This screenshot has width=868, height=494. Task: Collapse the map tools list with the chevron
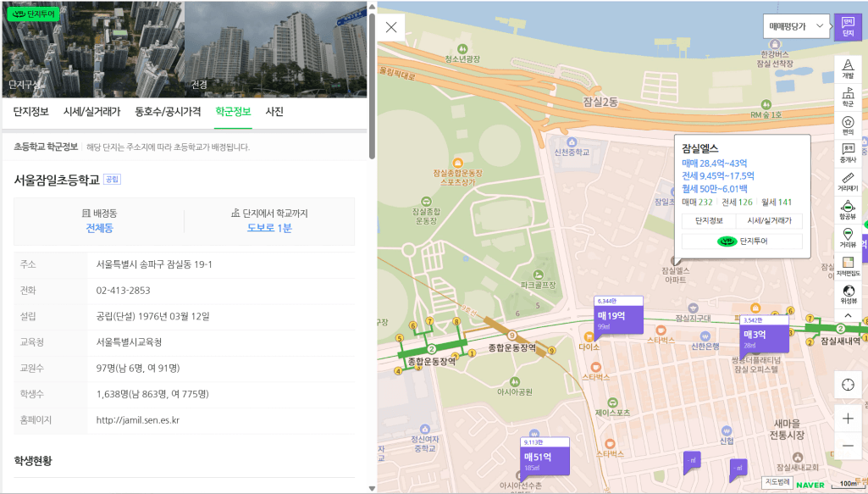(x=848, y=316)
